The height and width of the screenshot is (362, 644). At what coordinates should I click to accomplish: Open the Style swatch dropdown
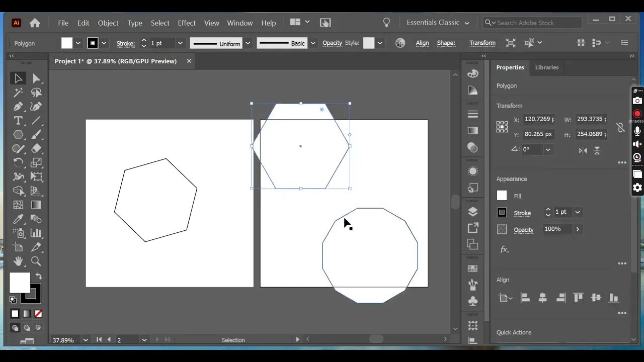point(380,43)
